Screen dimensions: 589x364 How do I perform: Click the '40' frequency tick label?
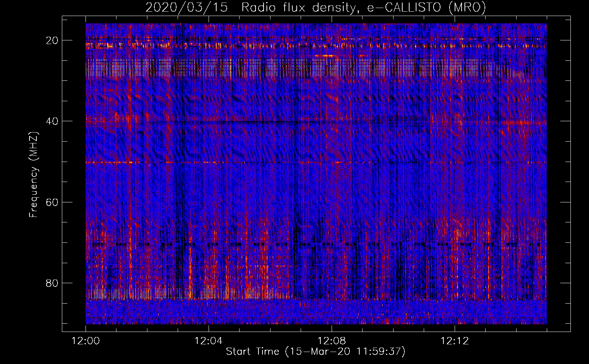pos(52,121)
